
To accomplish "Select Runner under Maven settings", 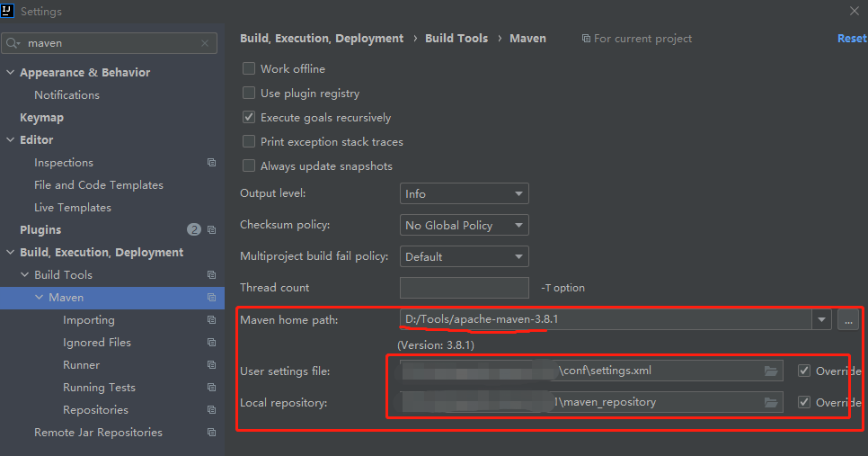I will pos(81,365).
